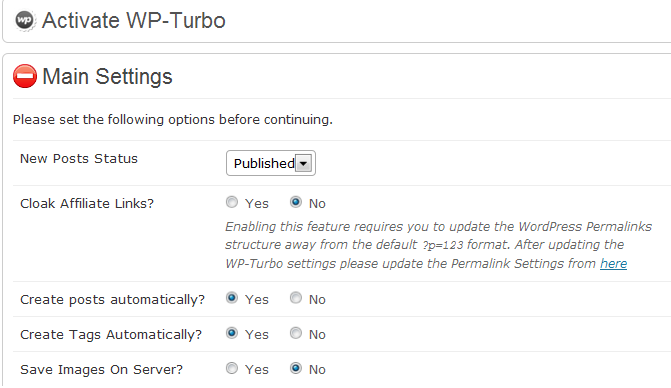Click the Cloak Affiliate Links? label
Image resolution: width=671 pixels, height=388 pixels.
(87, 204)
